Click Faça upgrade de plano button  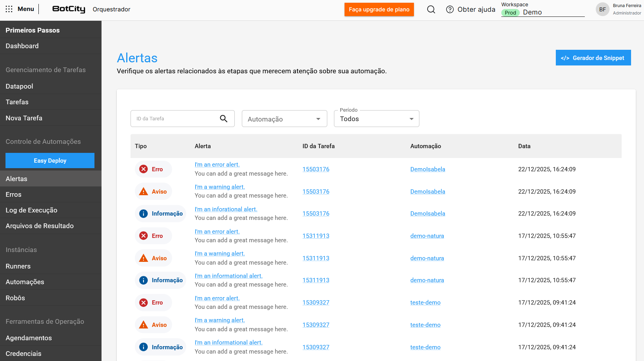click(x=379, y=9)
